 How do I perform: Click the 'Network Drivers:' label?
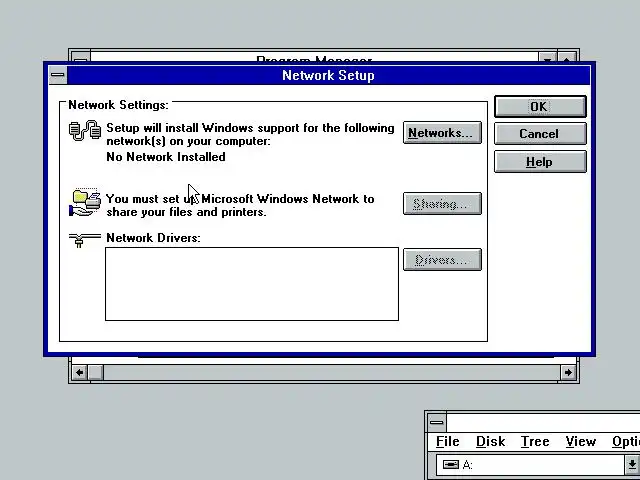tap(153, 238)
